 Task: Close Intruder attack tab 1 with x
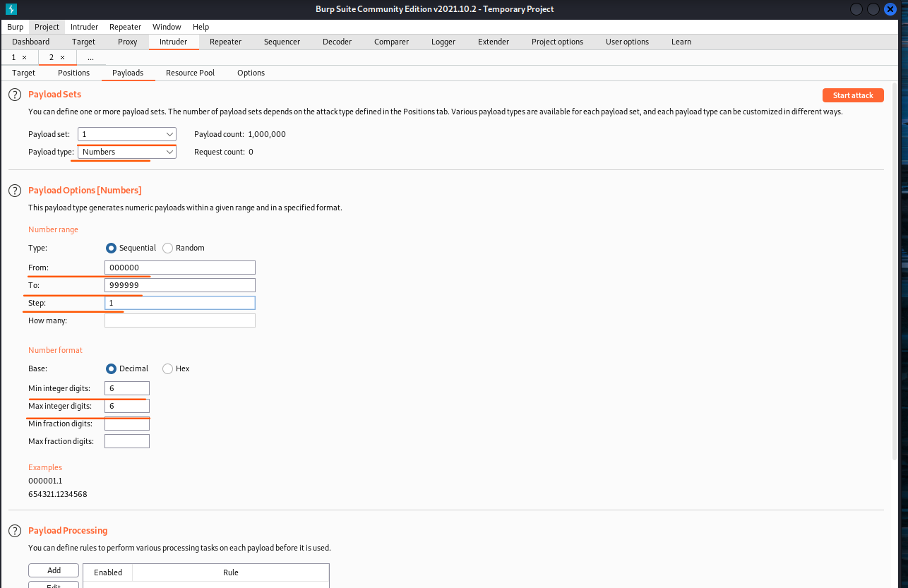click(x=24, y=57)
